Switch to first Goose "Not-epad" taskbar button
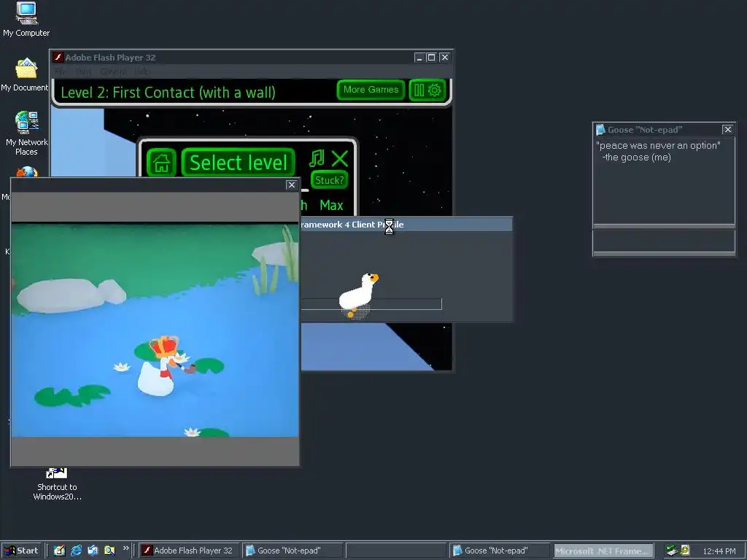Viewport: 747px width, 560px height. pos(292,551)
